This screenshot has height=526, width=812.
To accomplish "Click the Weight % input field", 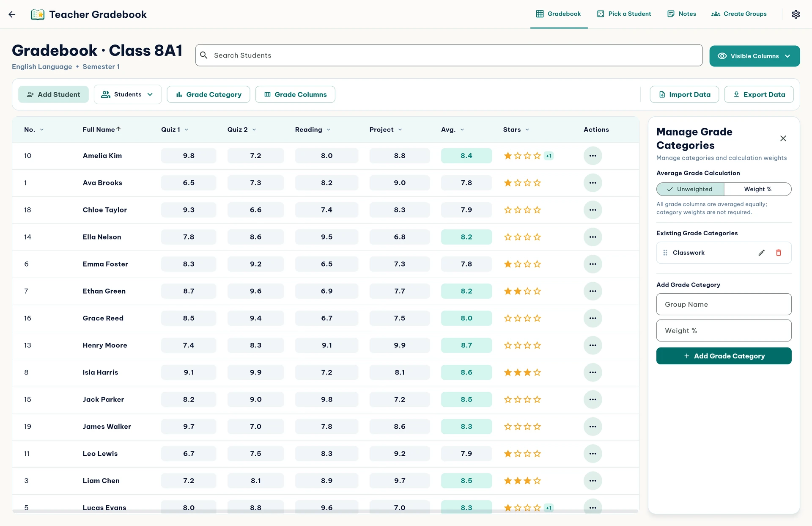I will [x=724, y=330].
